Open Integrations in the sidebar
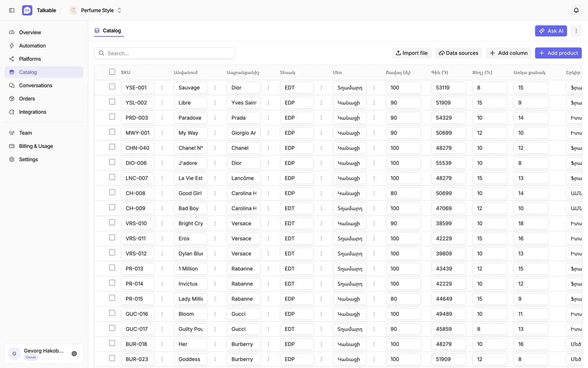Screen dimensions: 588x368 (44, 112)
